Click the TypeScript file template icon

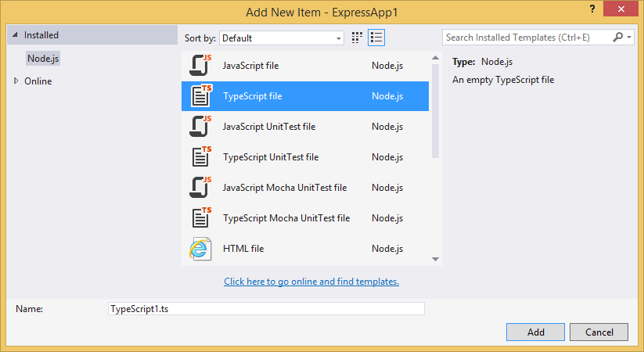click(201, 96)
